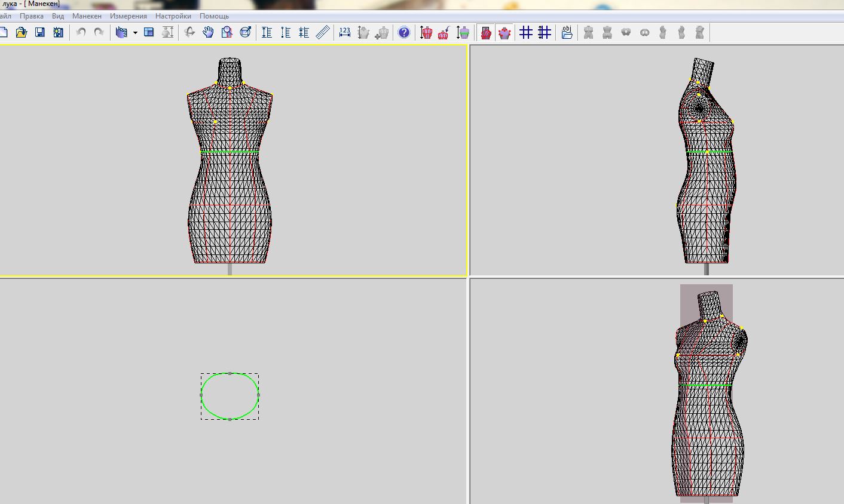Open the Манекен menu
Viewport: 844px width, 504px height.
[87, 16]
